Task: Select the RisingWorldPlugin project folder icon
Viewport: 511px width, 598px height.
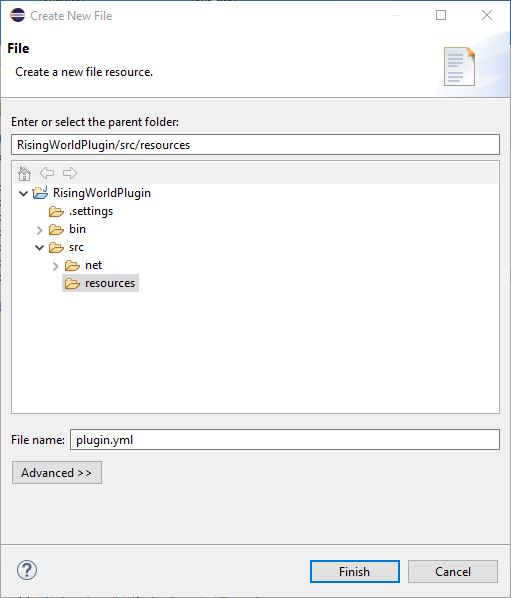Action: tap(40, 193)
